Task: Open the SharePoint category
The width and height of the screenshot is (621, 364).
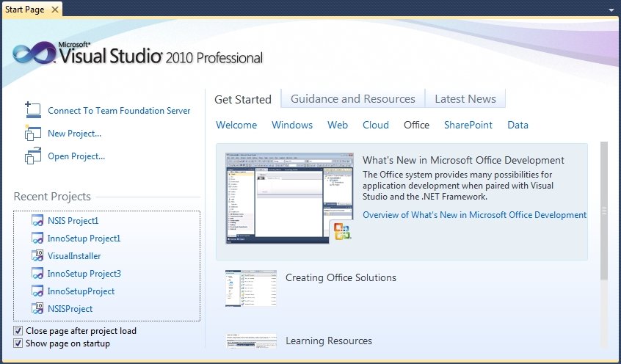Action: [468, 125]
